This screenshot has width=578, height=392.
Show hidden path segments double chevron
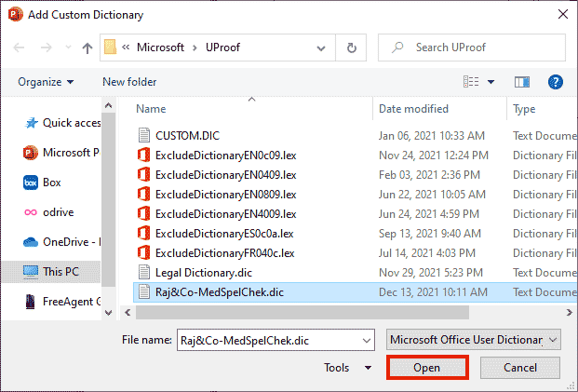pos(126,47)
